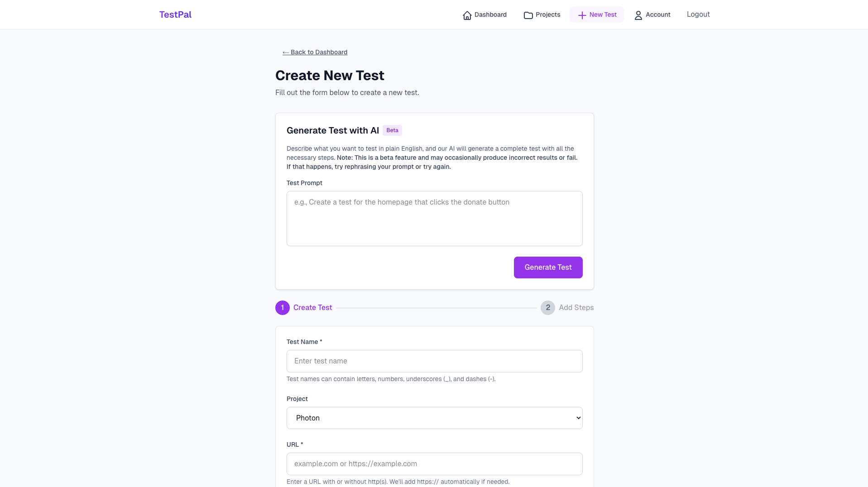Focus the Test Prompt text area
Viewport: 868px width, 487px height.
click(x=434, y=219)
